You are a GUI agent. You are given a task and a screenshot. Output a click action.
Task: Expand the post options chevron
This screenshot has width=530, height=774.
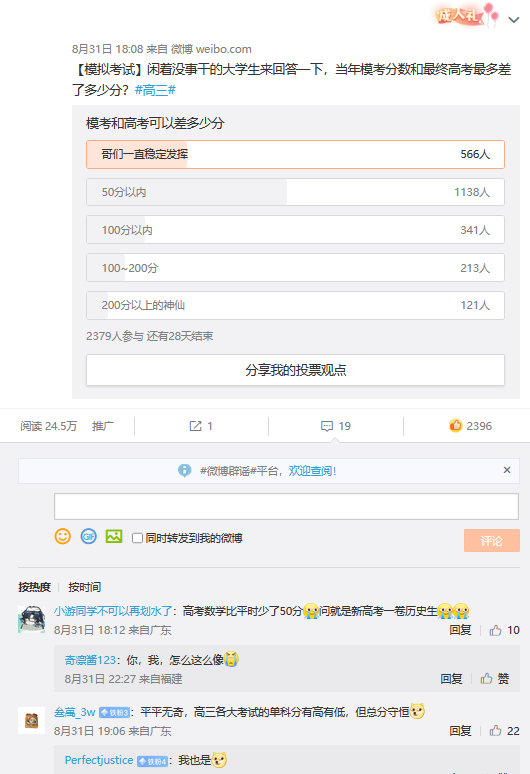point(514,20)
